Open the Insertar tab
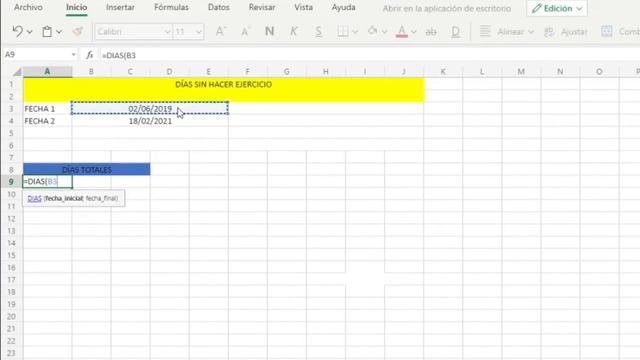The width and height of the screenshot is (640, 360). [120, 7]
